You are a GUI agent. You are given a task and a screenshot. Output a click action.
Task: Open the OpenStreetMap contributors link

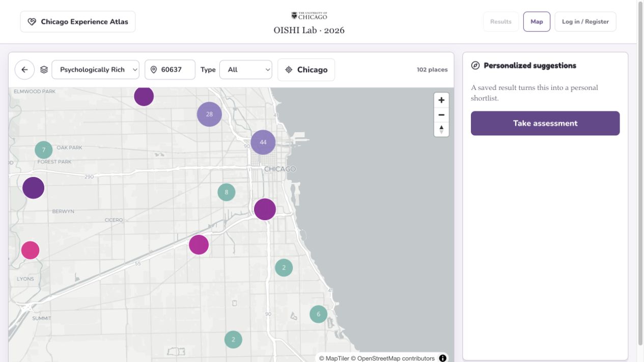393,358
